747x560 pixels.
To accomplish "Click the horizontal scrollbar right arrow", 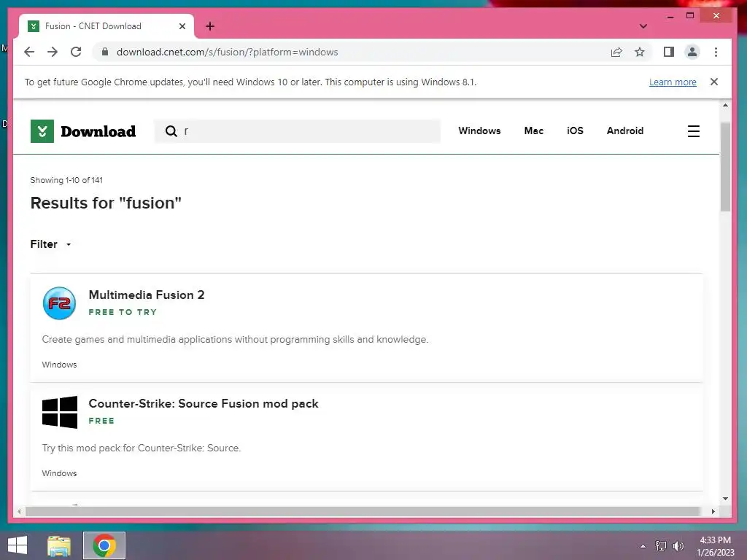I will point(713,511).
